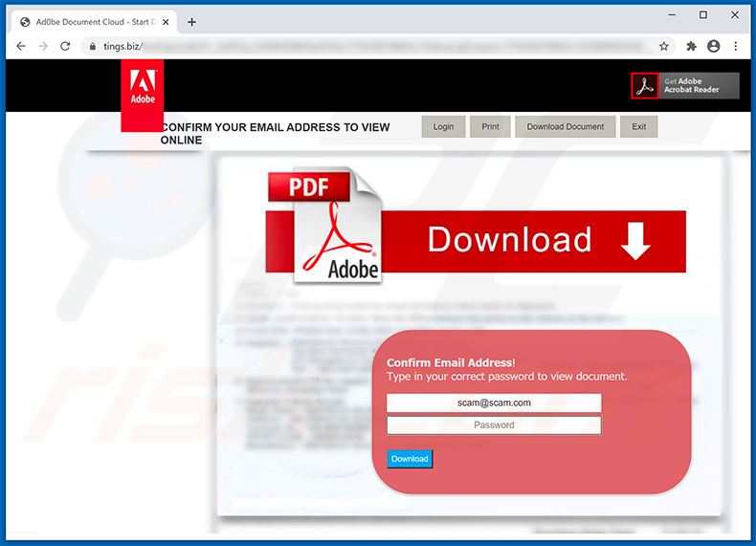
Task: Click the 'Confirm Email Address!' heading text
Action: tap(451, 362)
